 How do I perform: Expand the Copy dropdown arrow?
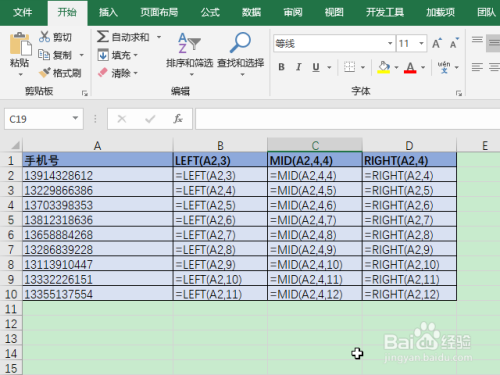coord(81,55)
